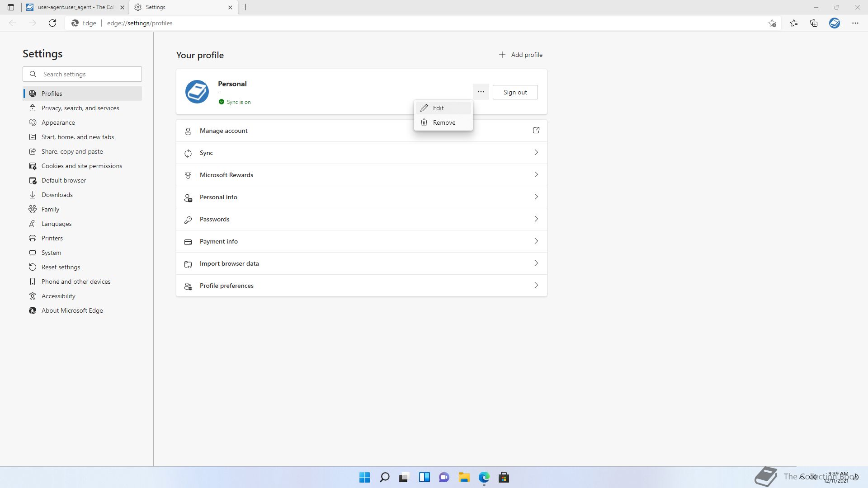Expand the Passwords chevron
The width and height of the screenshot is (868, 488).
point(536,219)
